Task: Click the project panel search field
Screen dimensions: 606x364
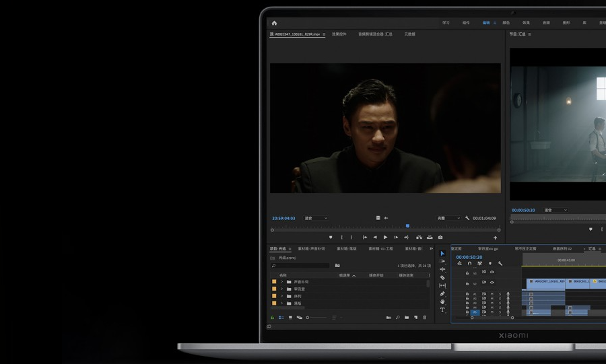Action: [300, 266]
